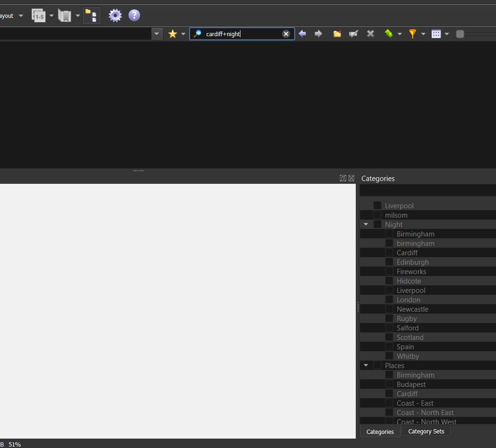
Task: Click the Categories filter input field
Action: pyautogui.click(x=427, y=190)
